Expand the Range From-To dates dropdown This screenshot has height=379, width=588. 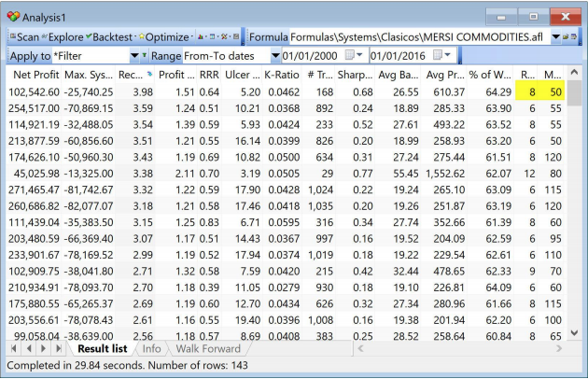[x=275, y=56]
